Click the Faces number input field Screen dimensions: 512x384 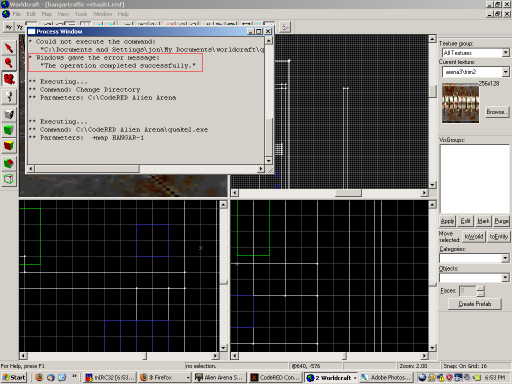coord(468,291)
